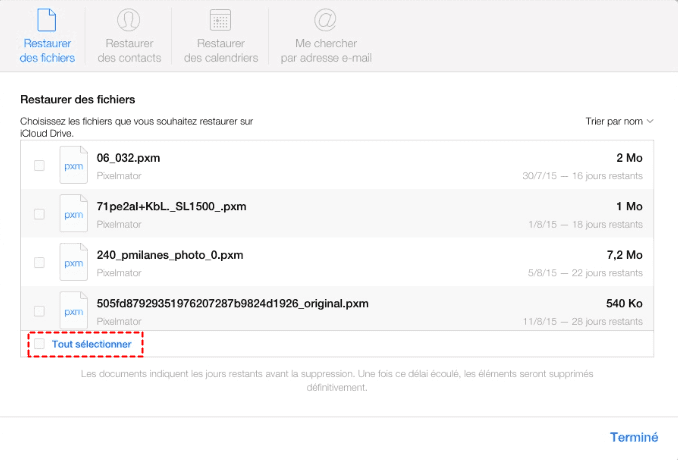678x460 pixels.
Task: Switch to Restaurer des contacts tab label
Action: [x=128, y=51]
